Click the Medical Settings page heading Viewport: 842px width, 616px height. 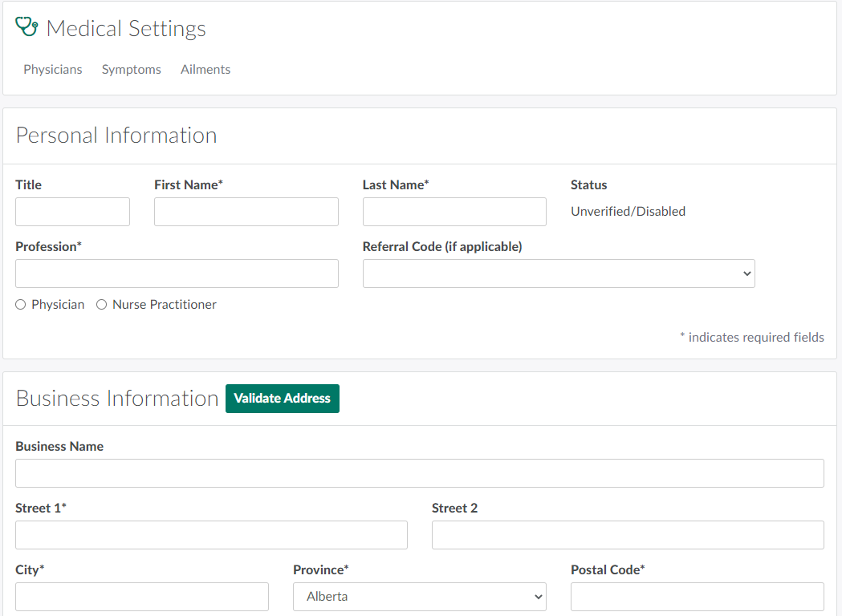coord(126,29)
